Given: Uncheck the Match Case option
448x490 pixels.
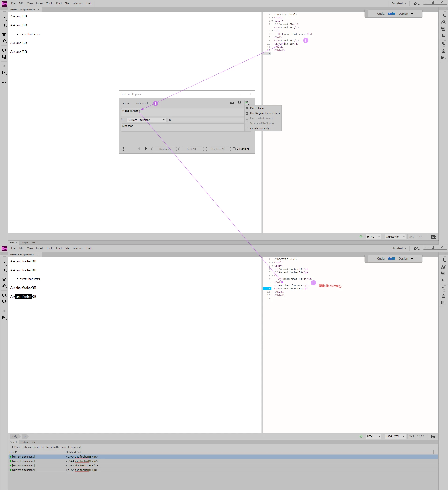Looking at the screenshot, I should tap(247, 108).
